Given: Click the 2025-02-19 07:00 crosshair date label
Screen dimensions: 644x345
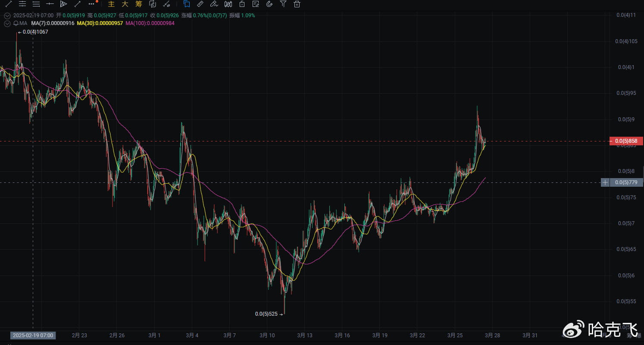Looking at the screenshot, I should pyautogui.click(x=33, y=336).
